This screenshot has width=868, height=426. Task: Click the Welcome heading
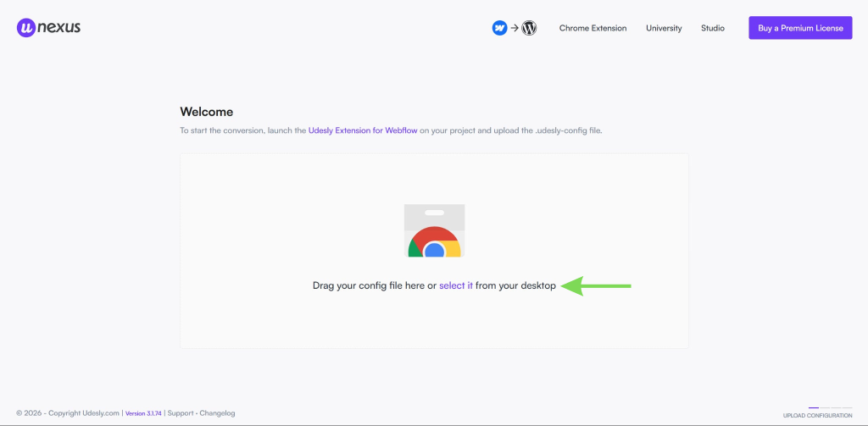[207, 112]
